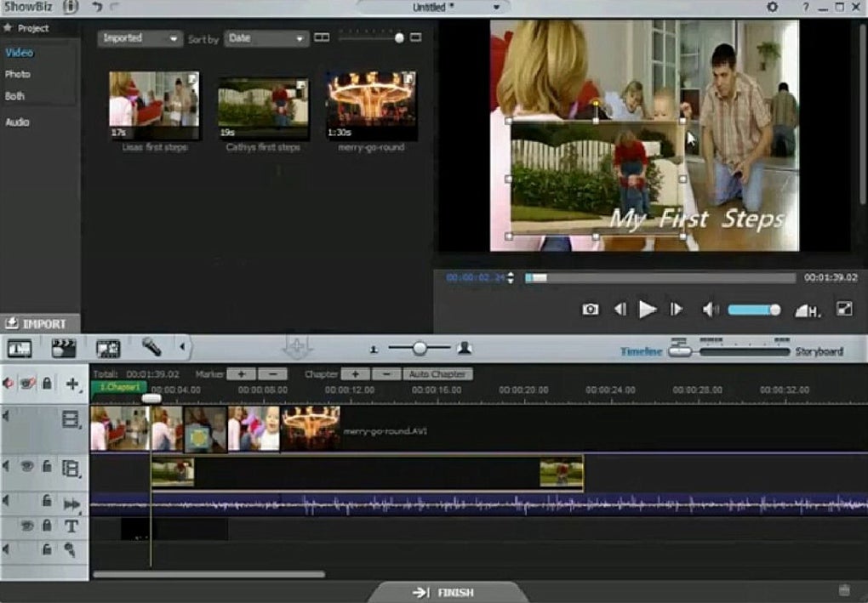Viewport: 868px width, 603px height.
Task: Expand the Imported filter dropdown
Action: (140, 38)
